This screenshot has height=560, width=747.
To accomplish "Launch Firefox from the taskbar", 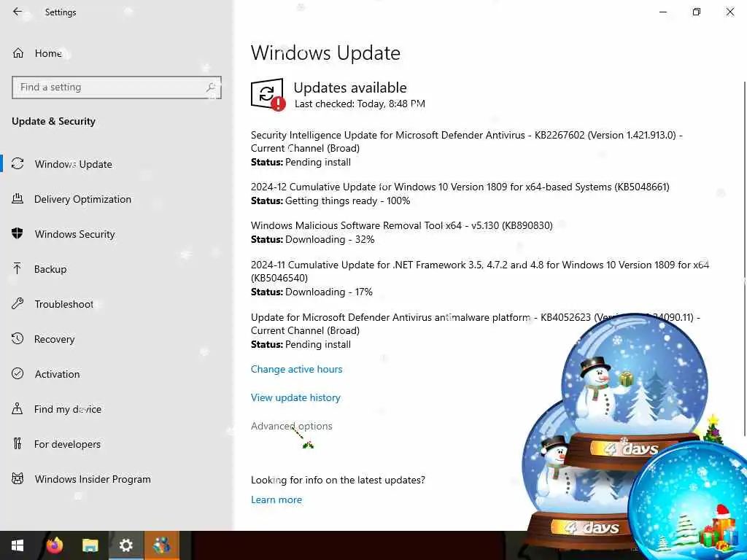I will [54, 545].
